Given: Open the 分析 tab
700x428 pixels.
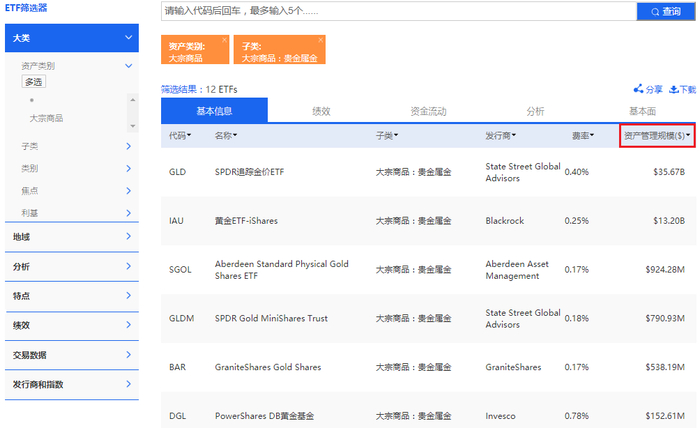Looking at the screenshot, I should pos(535,111).
